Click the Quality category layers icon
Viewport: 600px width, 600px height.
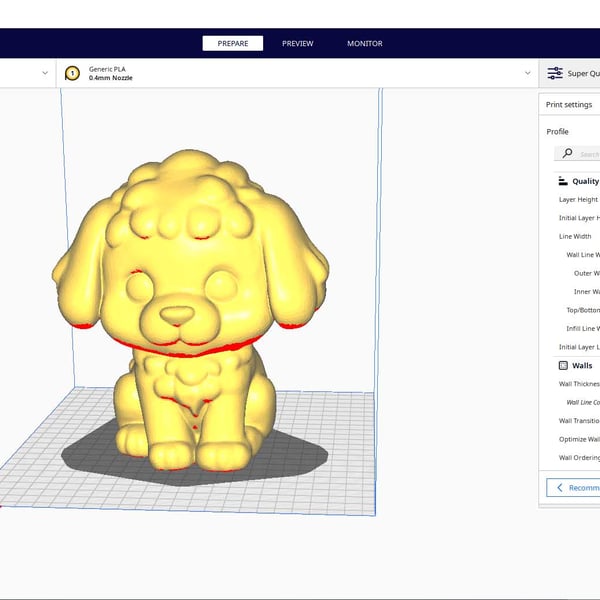coord(560,181)
